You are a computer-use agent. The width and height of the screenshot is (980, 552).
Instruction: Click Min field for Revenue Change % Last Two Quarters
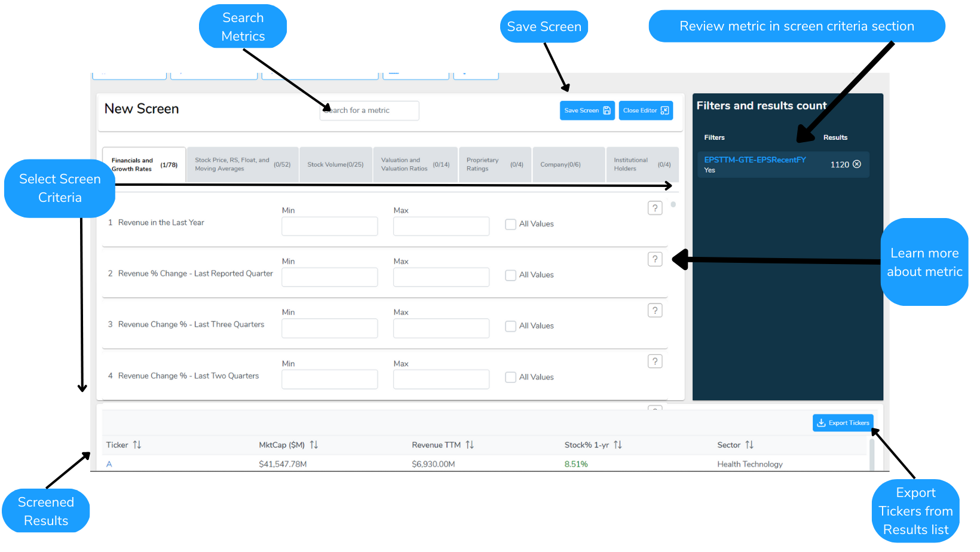pos(330,379)
